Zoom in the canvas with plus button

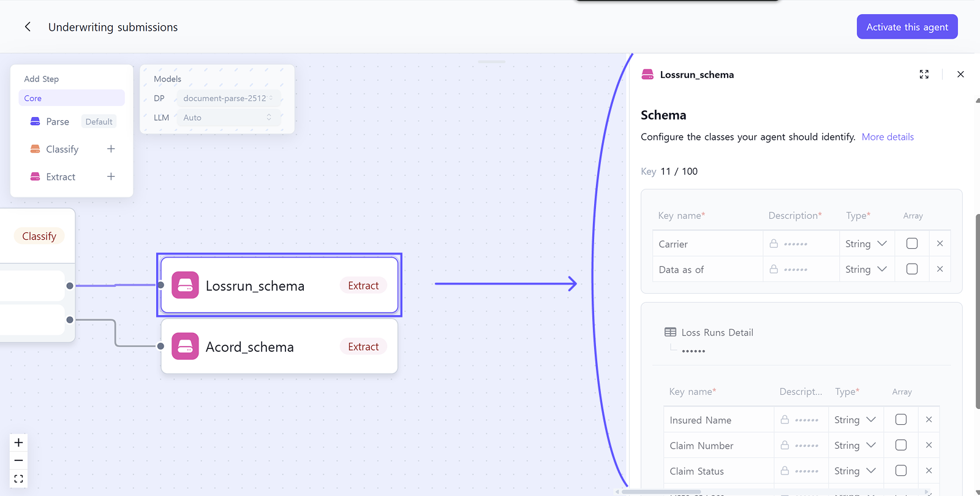tap(18, 443)
